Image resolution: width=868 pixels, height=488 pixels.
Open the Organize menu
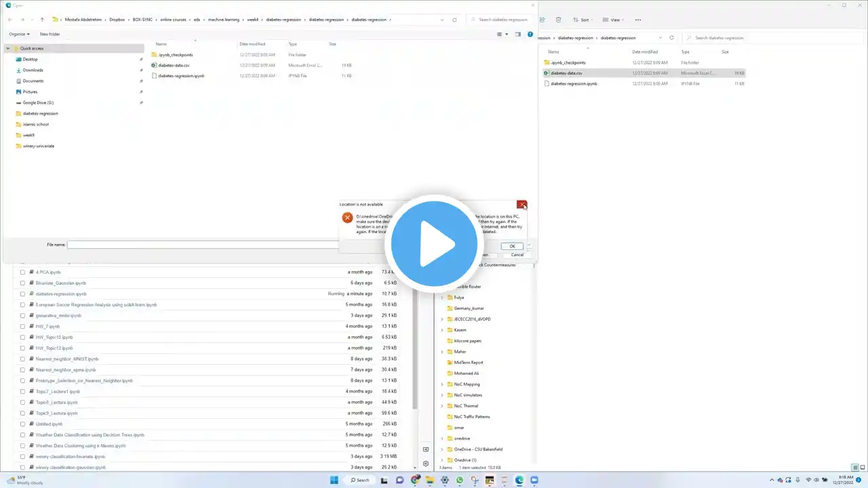19,34
